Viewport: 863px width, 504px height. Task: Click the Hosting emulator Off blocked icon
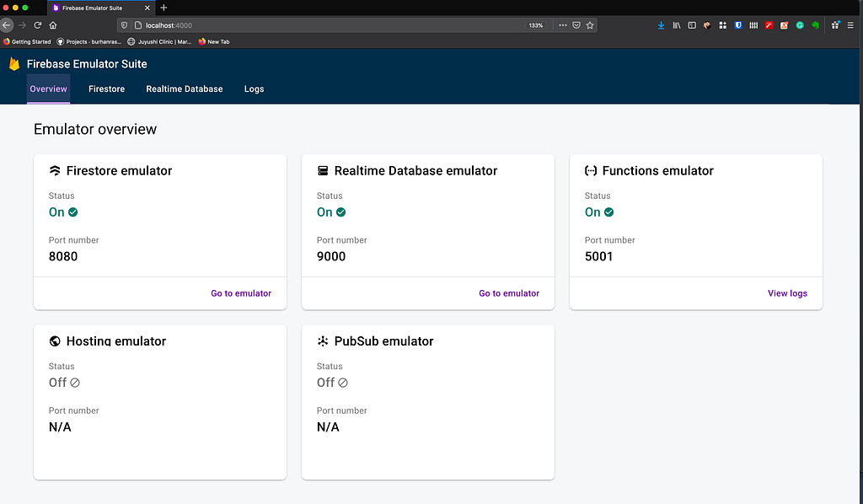75,383
